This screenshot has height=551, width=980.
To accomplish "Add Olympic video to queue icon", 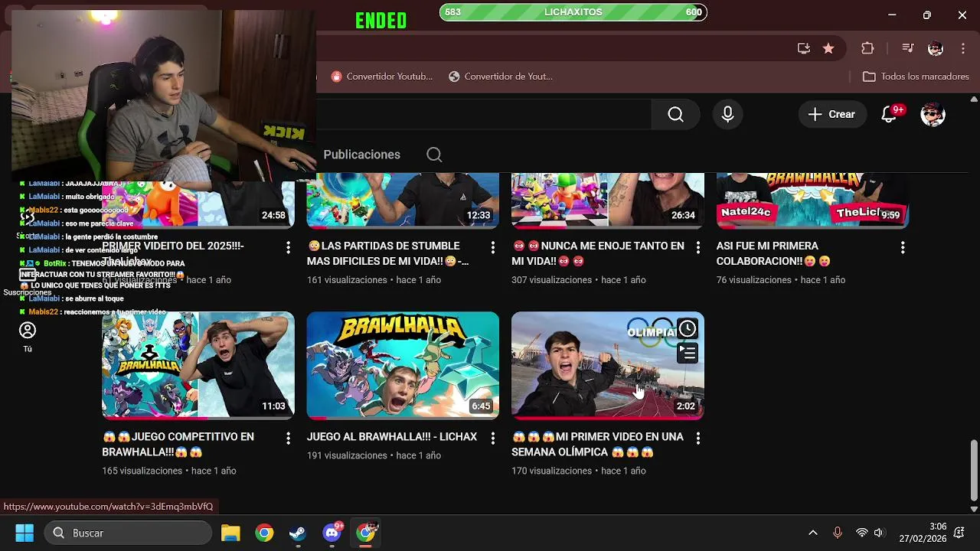I will coord(688,354).
